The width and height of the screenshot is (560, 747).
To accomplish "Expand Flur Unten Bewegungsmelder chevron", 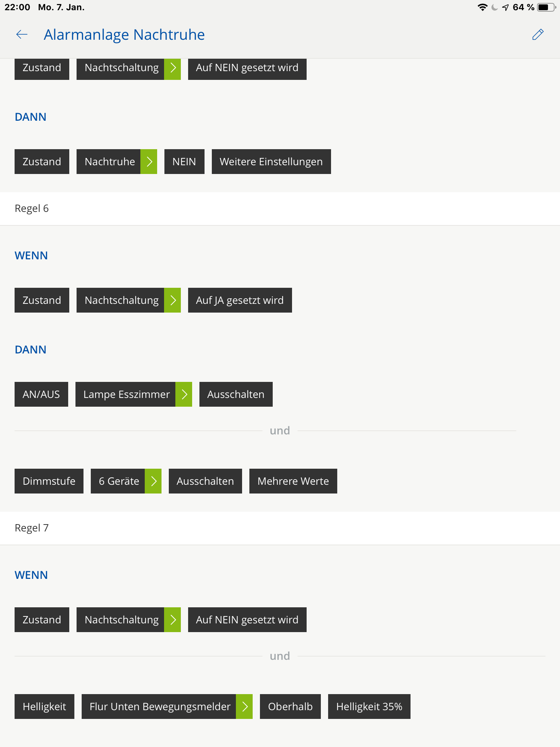I will [244, 707].
